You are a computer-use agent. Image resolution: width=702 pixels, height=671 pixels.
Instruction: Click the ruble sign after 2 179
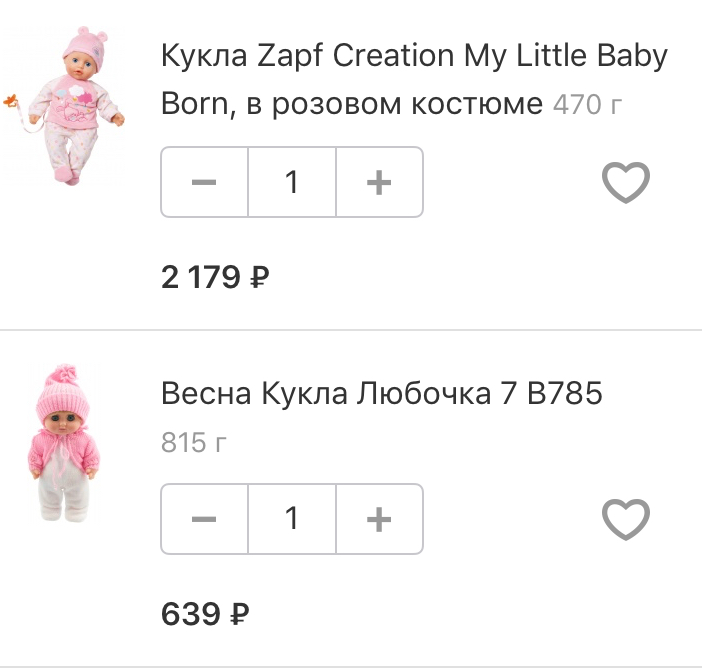pyautogui.click(x=259, y=277)
